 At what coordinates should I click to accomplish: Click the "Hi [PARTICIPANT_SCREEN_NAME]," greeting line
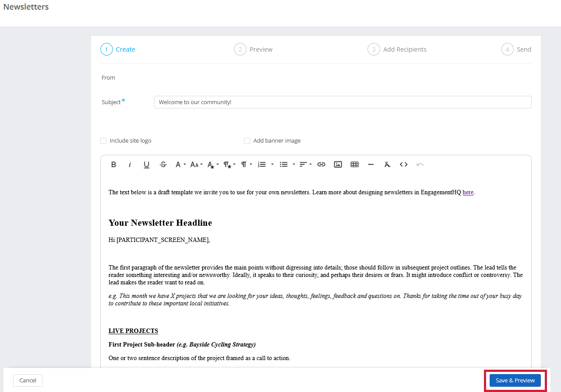click(x=159, y=240)
